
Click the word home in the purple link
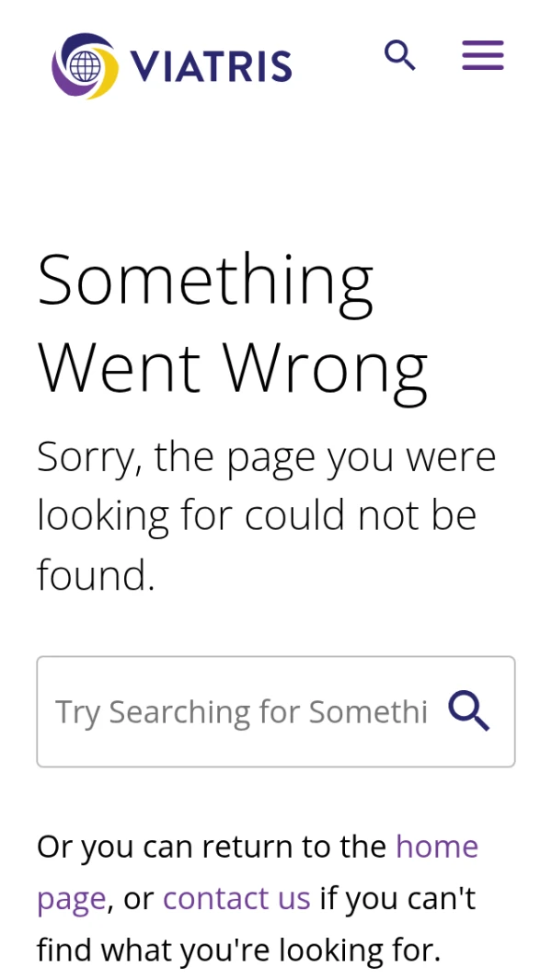[437, 847]
